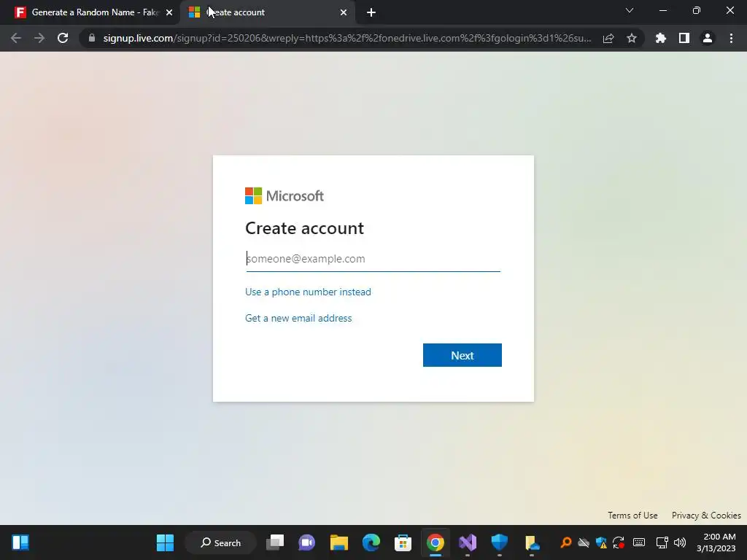Open the clock showing 2:00 AM
Image resolution: width=747 pixels, height=560 pixels.
[x=716, y=542]
